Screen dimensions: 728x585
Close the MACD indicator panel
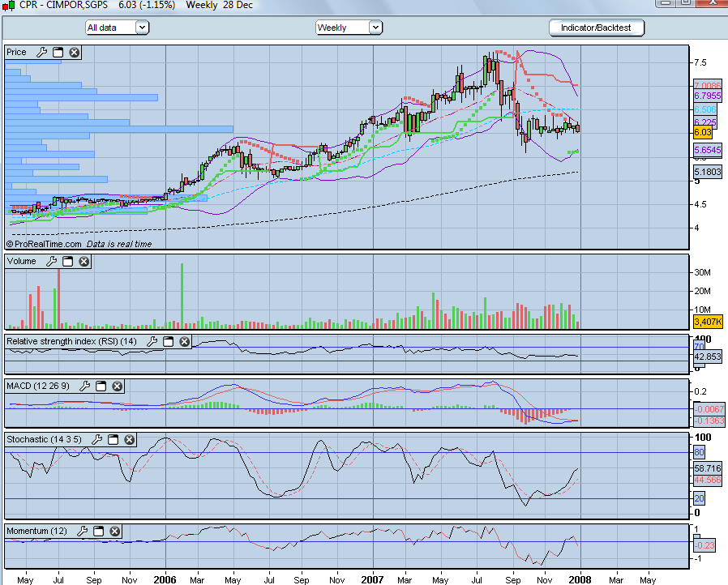117,386
